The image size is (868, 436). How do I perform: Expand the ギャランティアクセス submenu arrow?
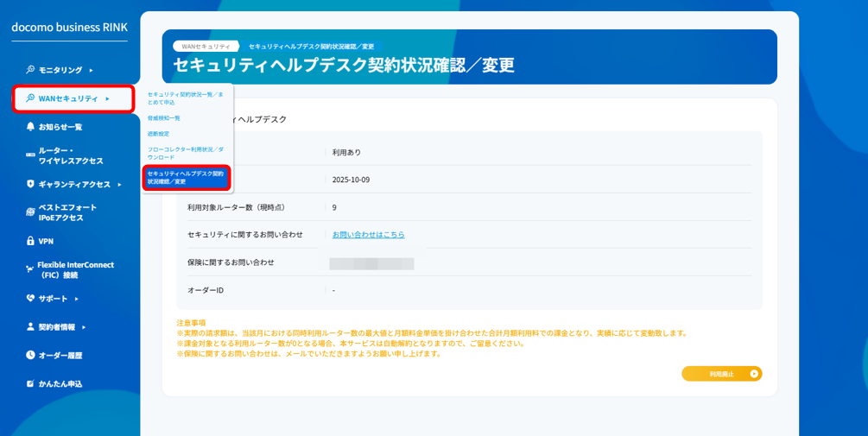tap(119, 184)
